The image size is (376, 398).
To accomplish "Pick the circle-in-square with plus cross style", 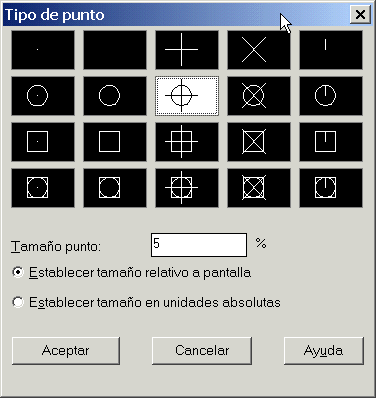I will click(x=187, y=188).
